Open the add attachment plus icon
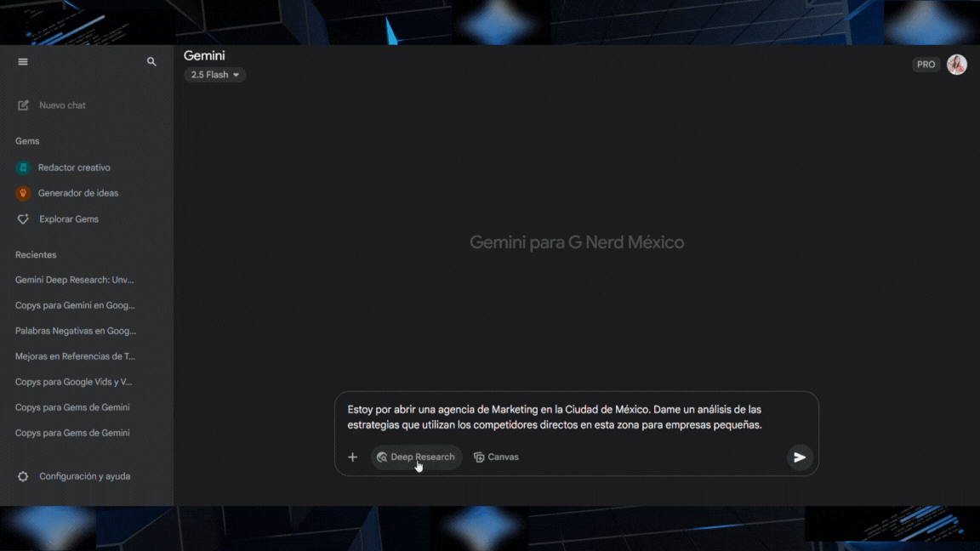The image size is (980, 551). (x=352, y=457)
